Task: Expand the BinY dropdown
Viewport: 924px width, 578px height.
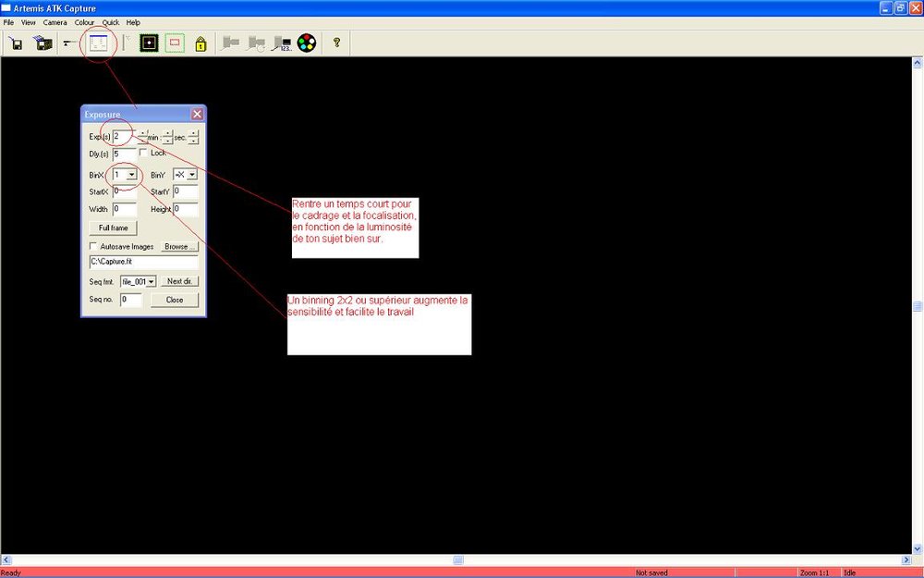Action: pos(191,175)
